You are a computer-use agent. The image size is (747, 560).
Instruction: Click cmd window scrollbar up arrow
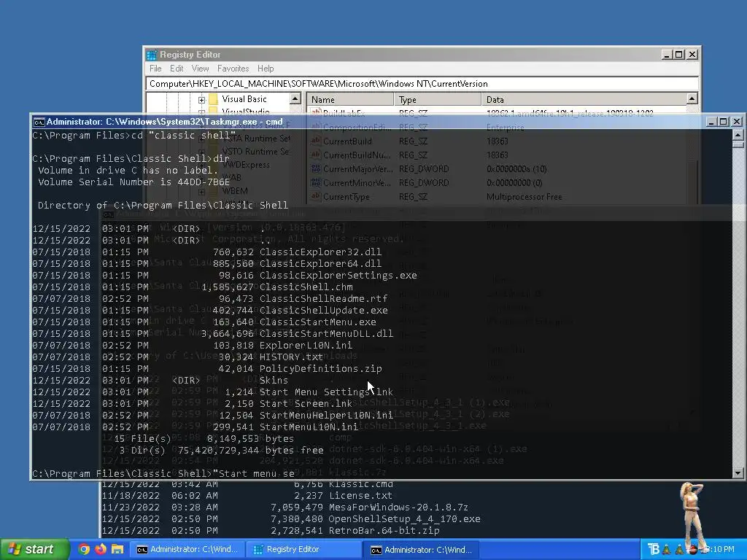coord(738,135)
